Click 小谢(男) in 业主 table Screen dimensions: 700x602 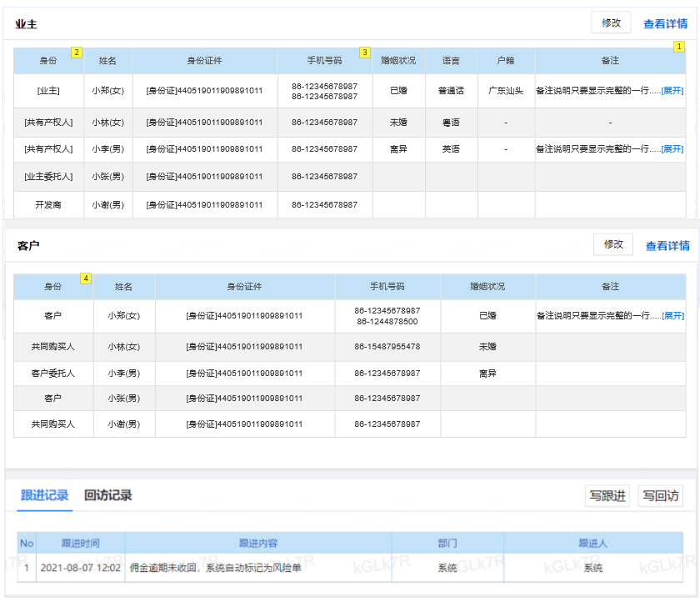(x=108, y=205)
